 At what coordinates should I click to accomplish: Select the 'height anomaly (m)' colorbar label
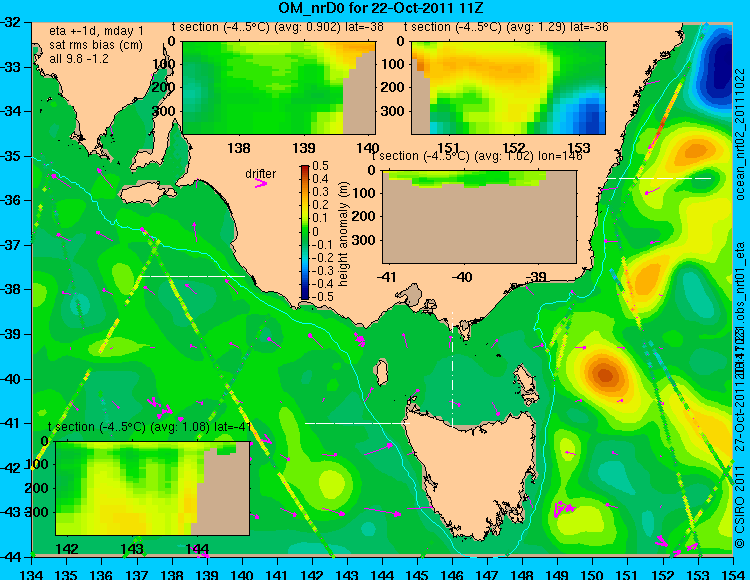pos(343,234)
